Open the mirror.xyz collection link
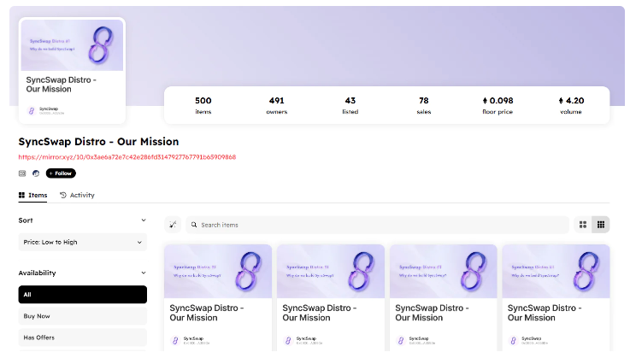 127,157
